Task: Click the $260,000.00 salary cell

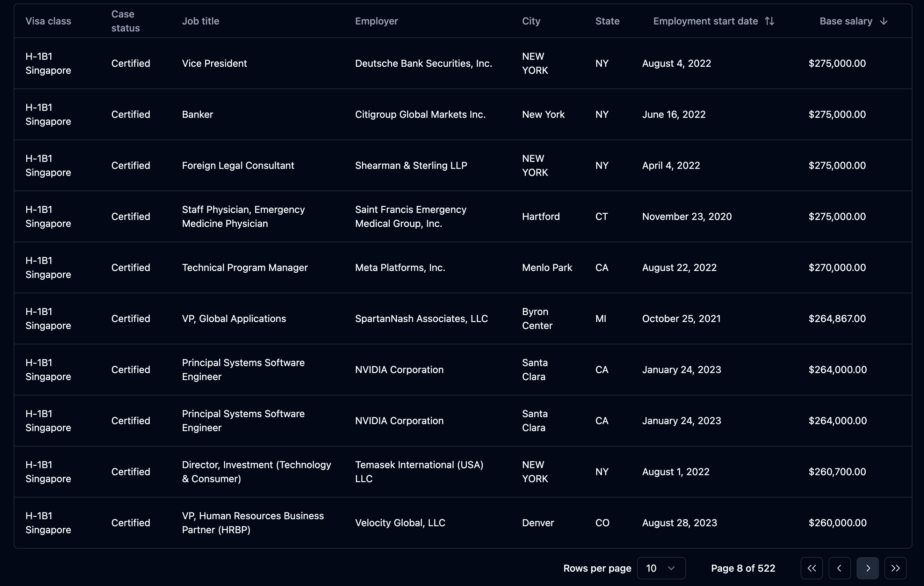Action: (837, 523)
